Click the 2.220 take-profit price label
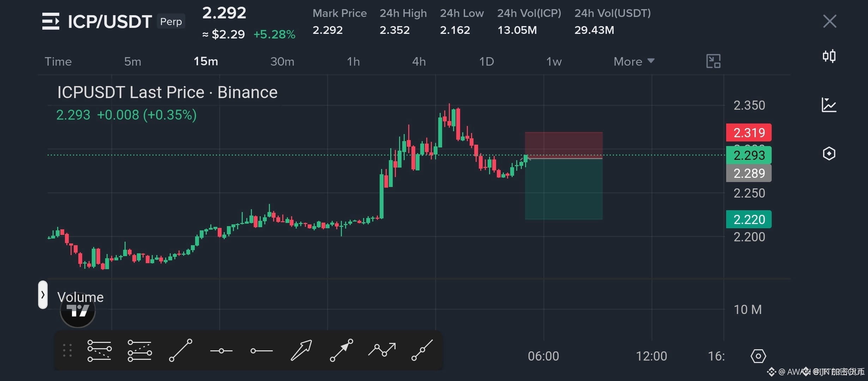The height and width of the screenshot is (381, 868). coord(749,219)
